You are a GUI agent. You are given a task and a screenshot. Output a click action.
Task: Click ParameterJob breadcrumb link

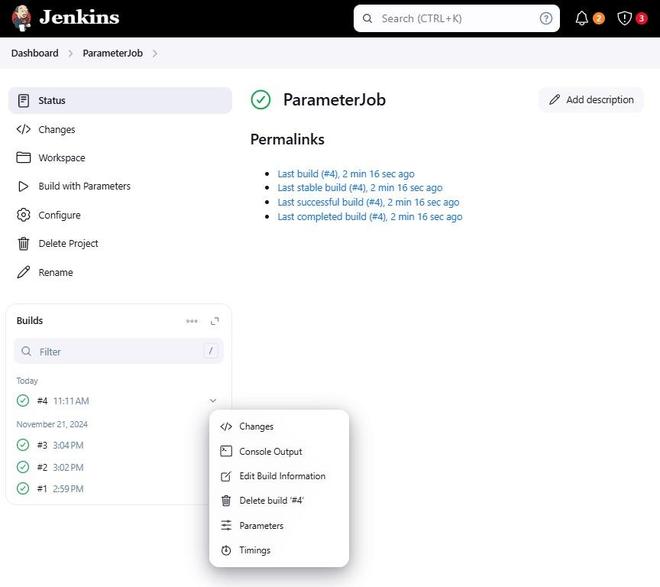coord(113,53)
